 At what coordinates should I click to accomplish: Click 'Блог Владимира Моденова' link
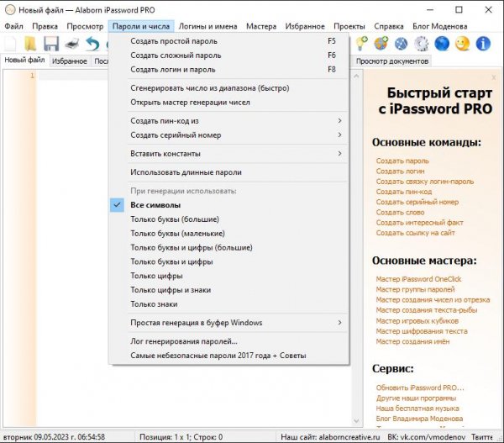pos(419,419)
